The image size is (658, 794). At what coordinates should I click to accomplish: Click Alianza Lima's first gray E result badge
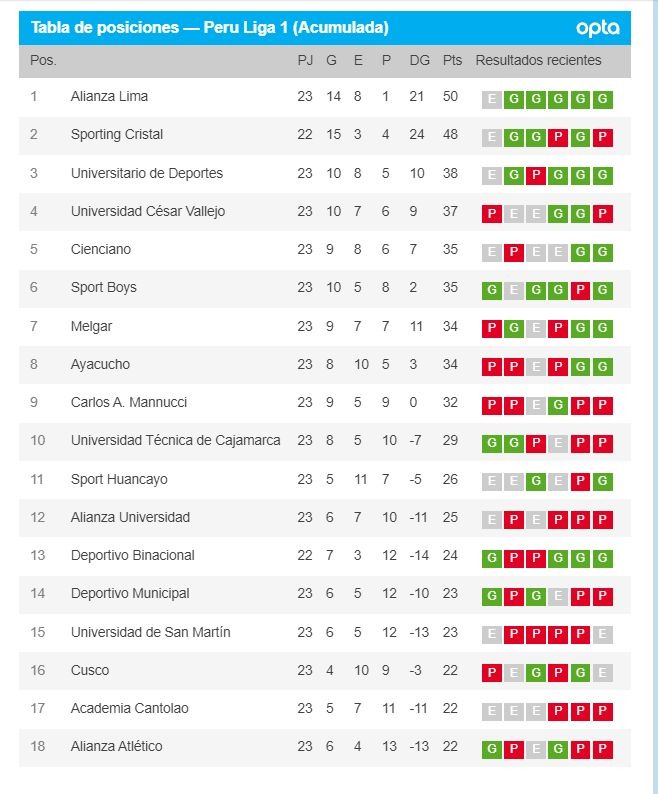[491, 99]
